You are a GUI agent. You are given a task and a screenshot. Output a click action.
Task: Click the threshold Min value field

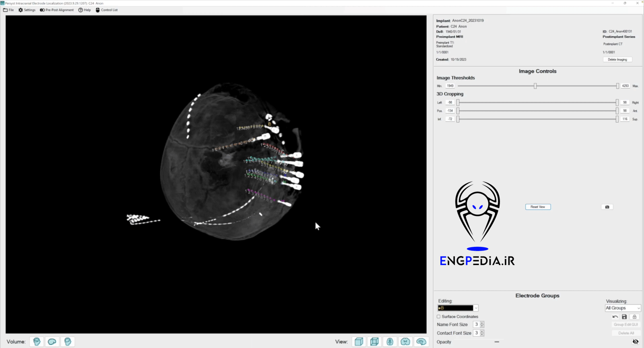point(450,86)
